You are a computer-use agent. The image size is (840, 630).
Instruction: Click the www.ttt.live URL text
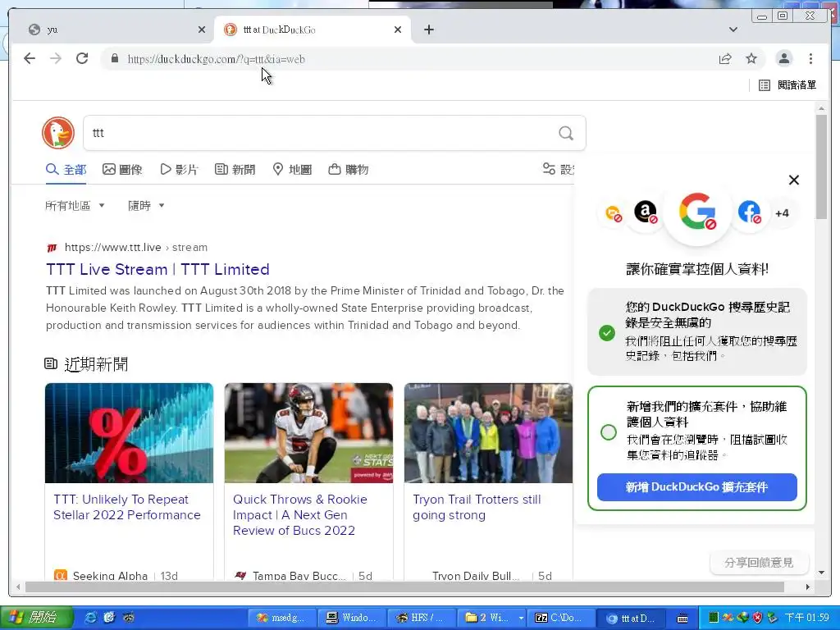pos(113,248)
